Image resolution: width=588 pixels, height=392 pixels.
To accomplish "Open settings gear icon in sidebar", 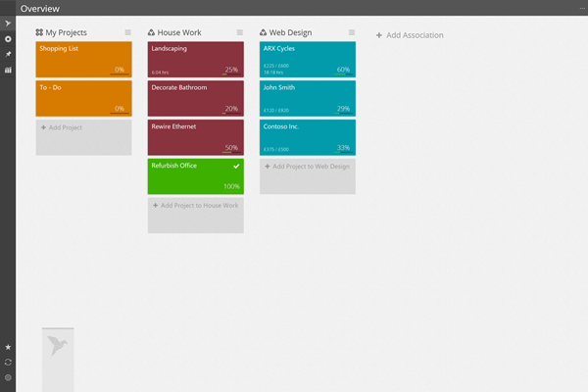I will [8, 377].
